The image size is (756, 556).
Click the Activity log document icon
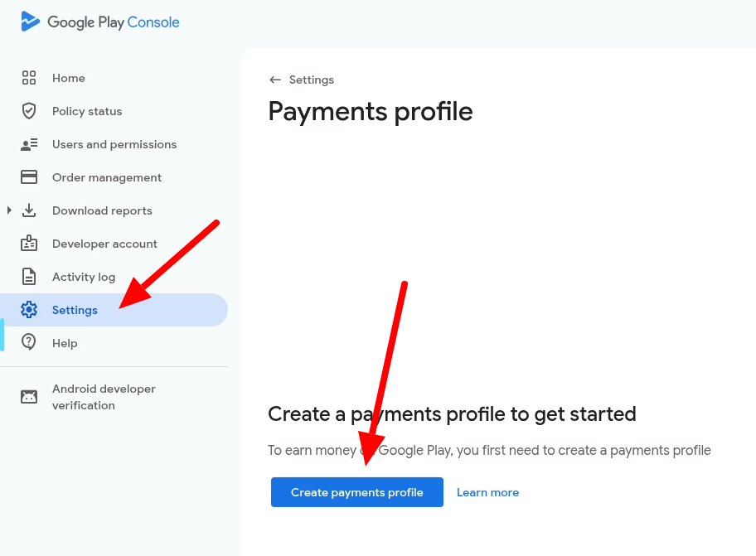[29, 277]
